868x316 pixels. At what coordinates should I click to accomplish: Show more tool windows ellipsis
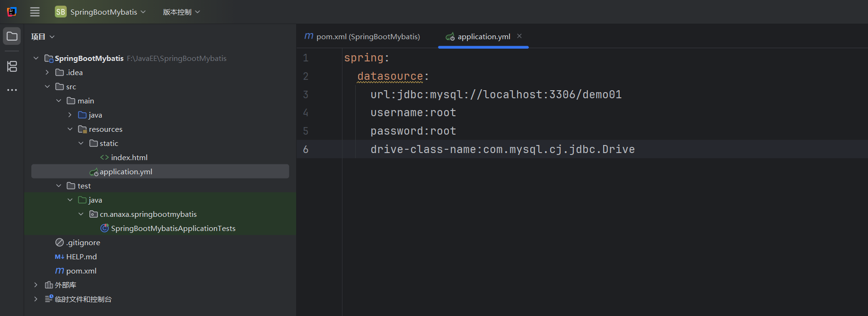point(12,90)
